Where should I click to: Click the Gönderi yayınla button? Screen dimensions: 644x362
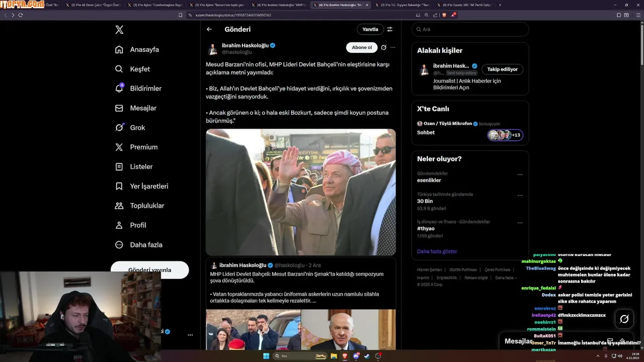(x=149, y=269)
